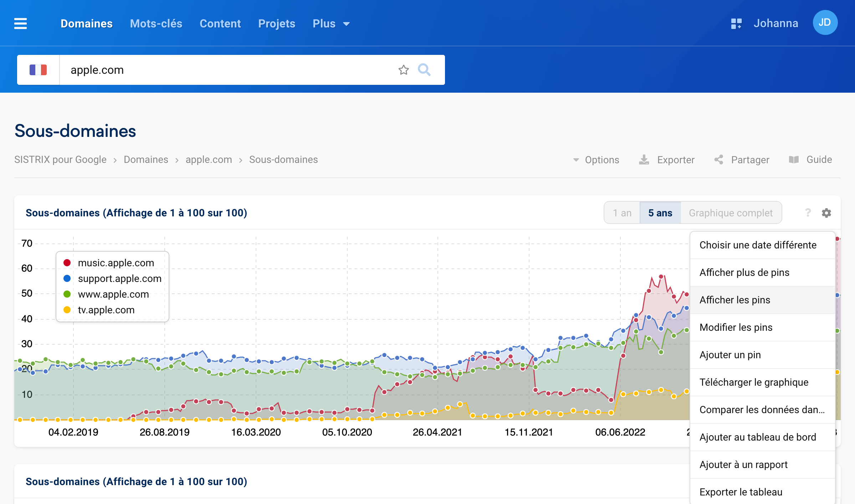Click the Partager text link
The width and height of the screenshot is (855, 504).
750,160
